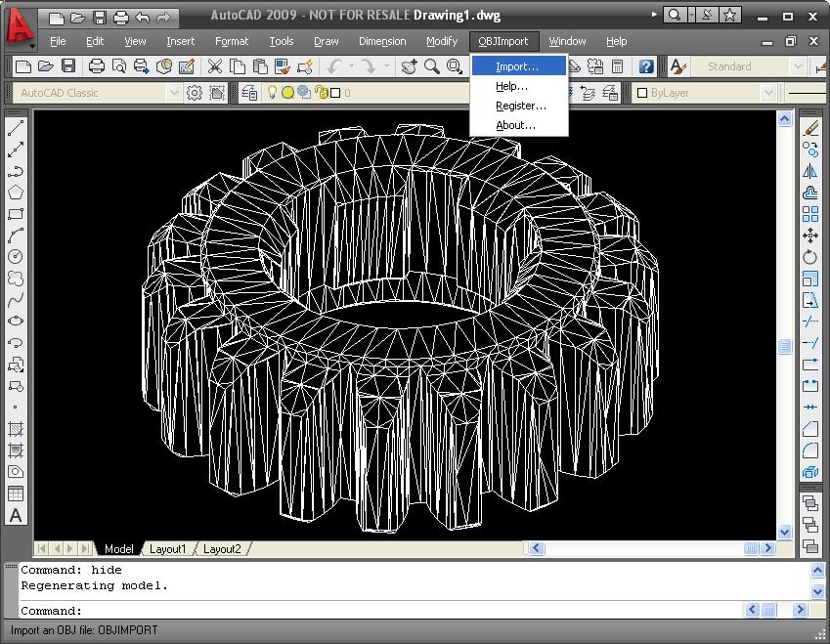Toggle the layer freeze sun icon
This screenshot has height=644, width=830.
(x=288, y=93)
